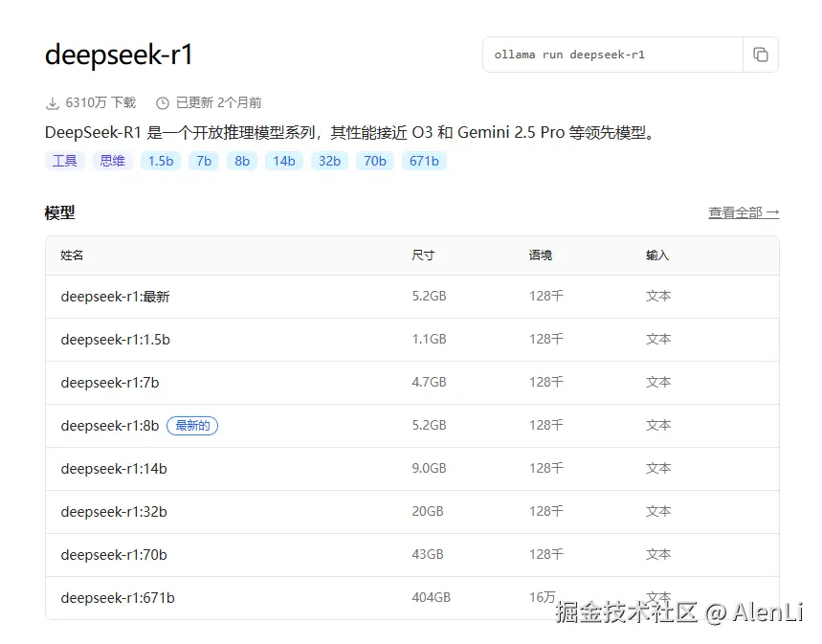
Task: Click the 尺寸 column header
Action: click(423, 255)
